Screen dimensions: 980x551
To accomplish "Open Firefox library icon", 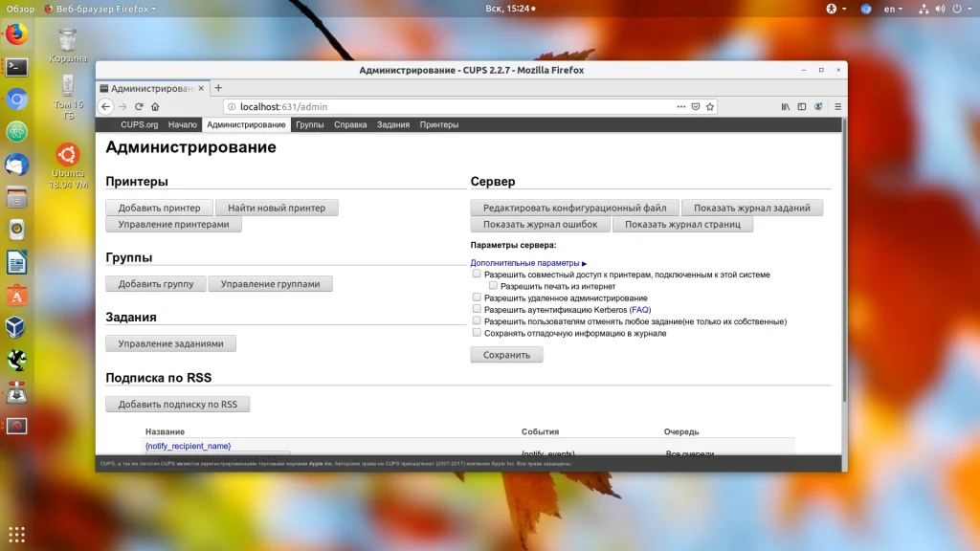I will point(786,107).
